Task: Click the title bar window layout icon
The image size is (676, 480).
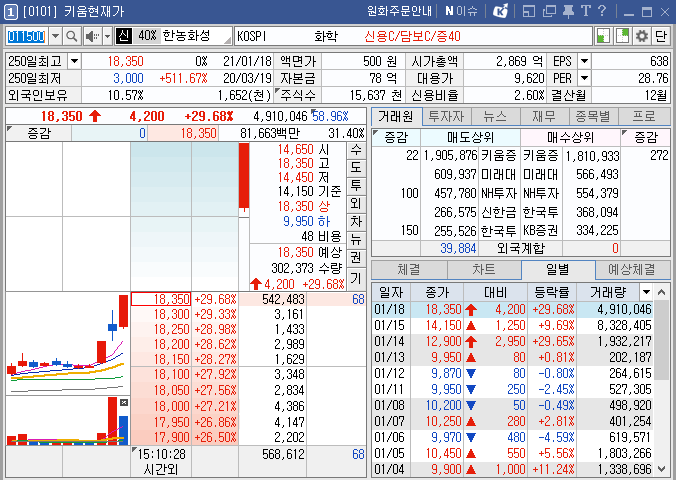Action: point(529,11)
